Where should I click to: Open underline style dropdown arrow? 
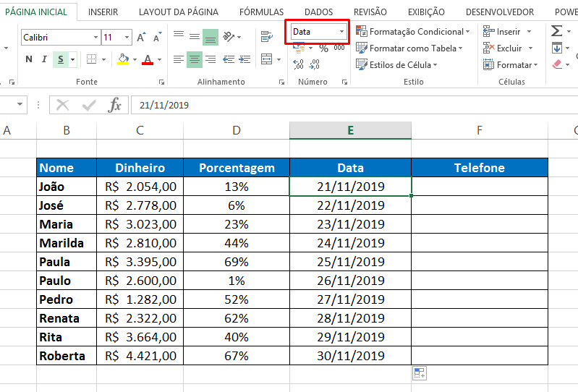coord(72,59)
